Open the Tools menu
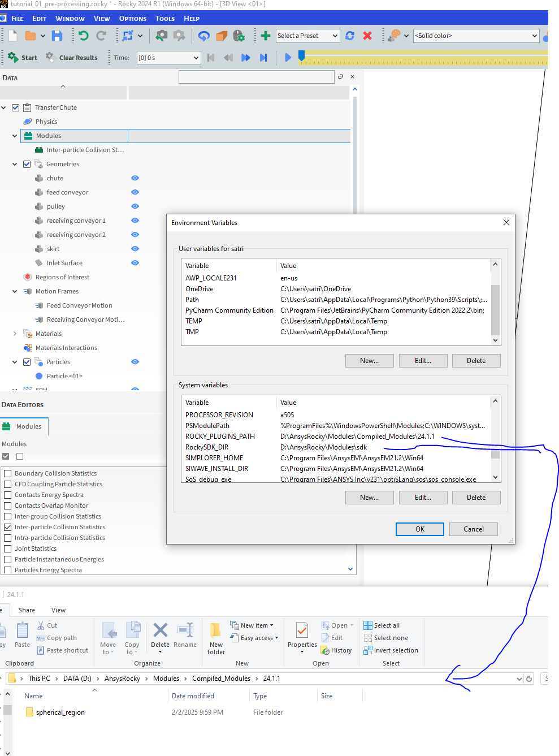This screenshot has height=756, width=559. coord(165,19)
